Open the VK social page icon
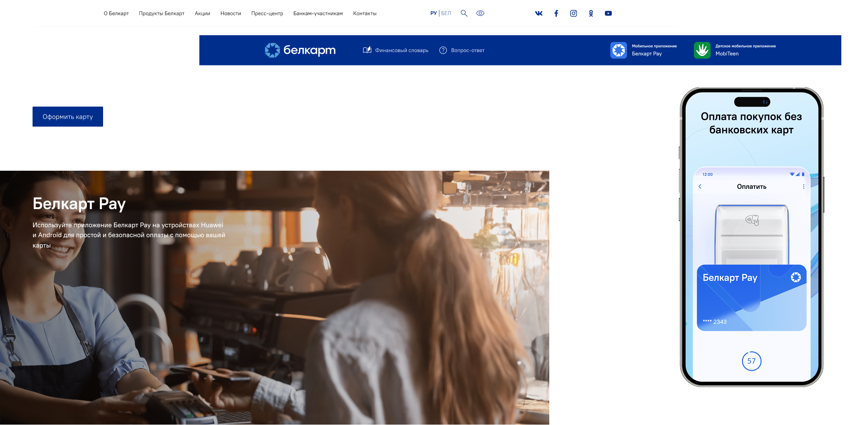This screenshot has width=868, height=425. click(538, 14)
